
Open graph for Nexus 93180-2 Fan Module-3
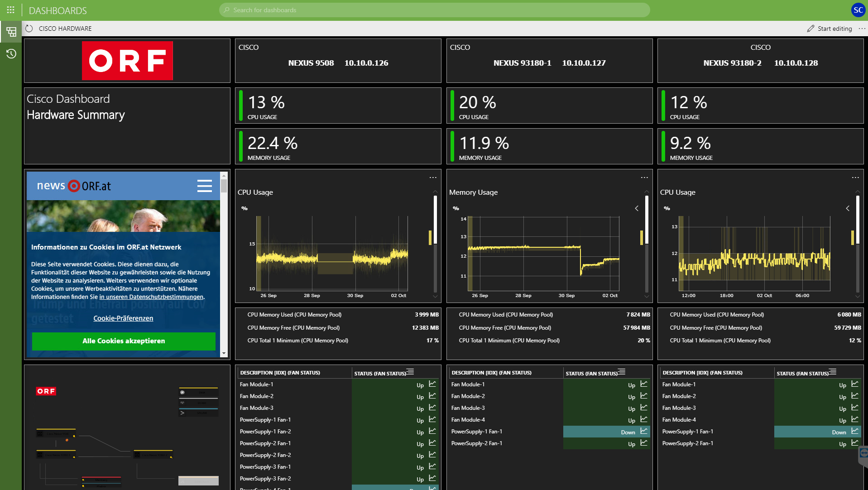point(855,408)
